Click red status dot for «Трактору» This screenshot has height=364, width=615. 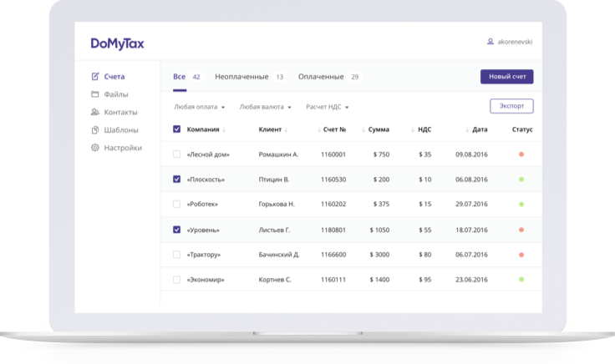(x=521, y=255)
